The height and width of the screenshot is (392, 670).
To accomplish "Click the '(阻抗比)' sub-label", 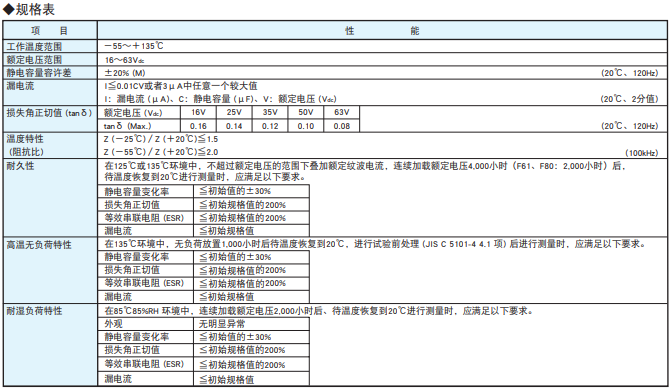I will (25, 152).
